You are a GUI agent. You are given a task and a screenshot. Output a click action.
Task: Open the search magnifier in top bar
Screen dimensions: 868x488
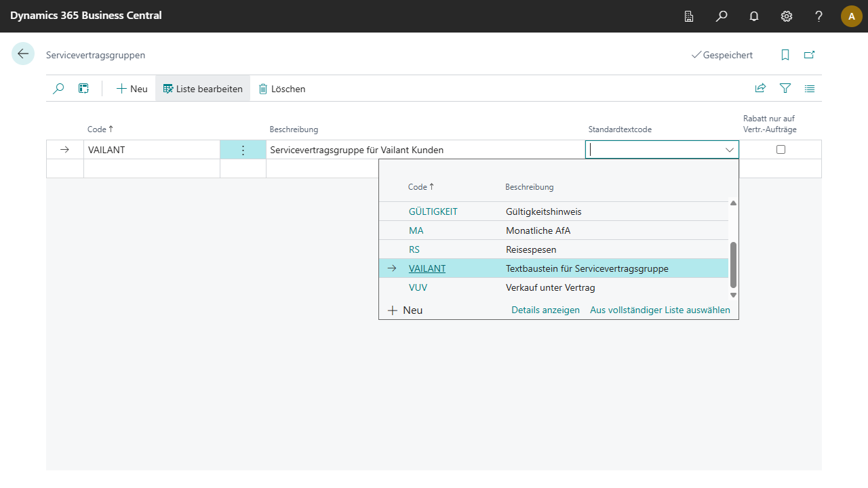(722, 16)
